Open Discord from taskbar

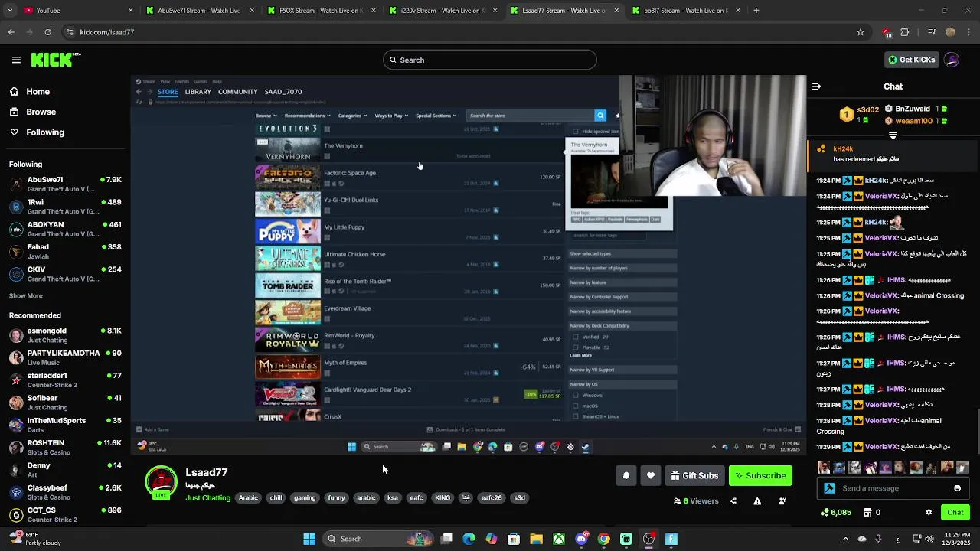tap(581, 539)
